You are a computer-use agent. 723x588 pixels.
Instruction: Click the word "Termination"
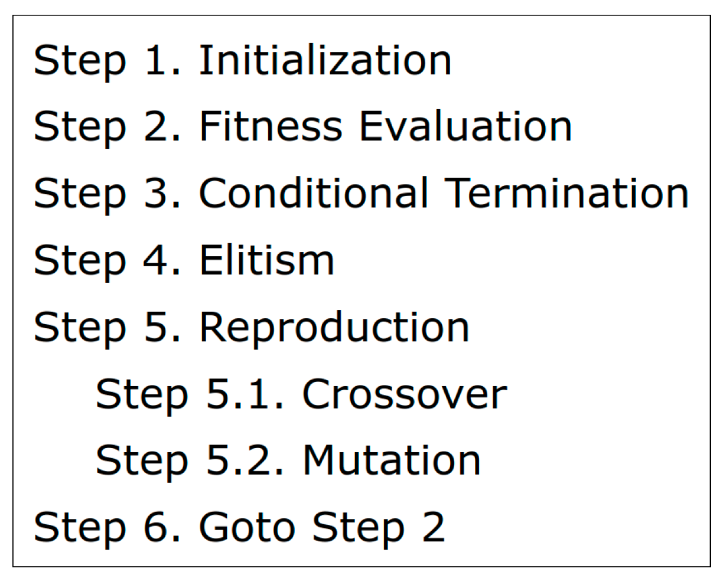(x=566, y=193)
